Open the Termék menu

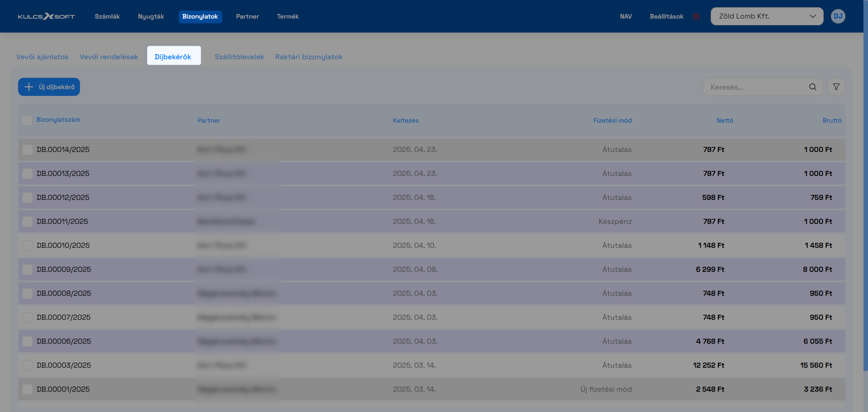click(x=288, y=17)
